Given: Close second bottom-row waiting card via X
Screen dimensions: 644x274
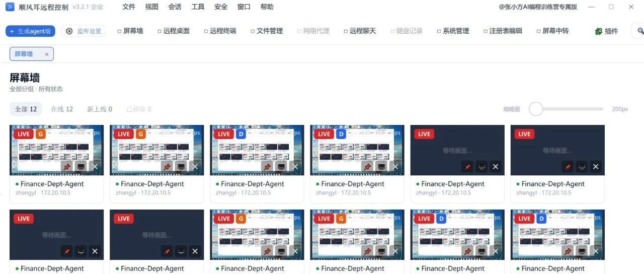Looking at the screenshot, I should pos(195,251).
